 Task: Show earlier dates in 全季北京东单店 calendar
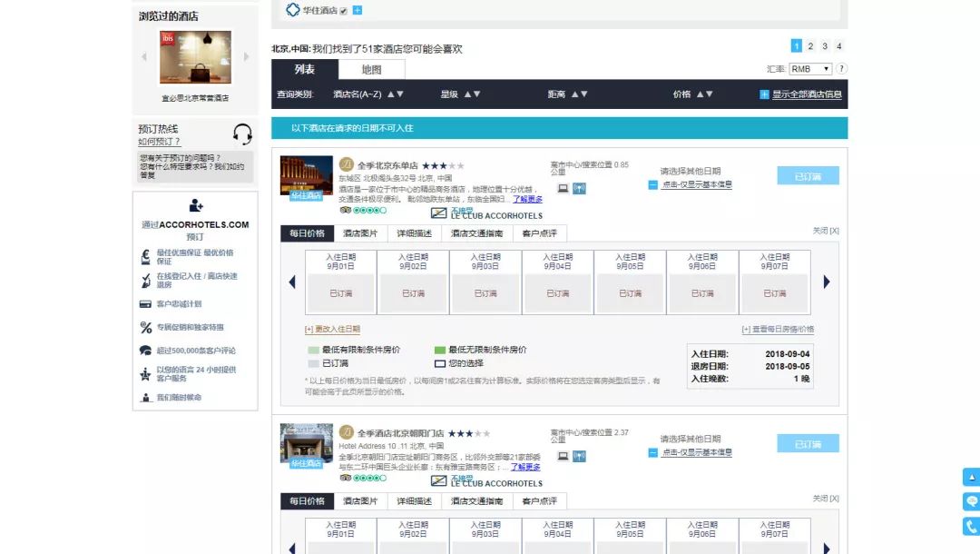(x=292, y=282)
